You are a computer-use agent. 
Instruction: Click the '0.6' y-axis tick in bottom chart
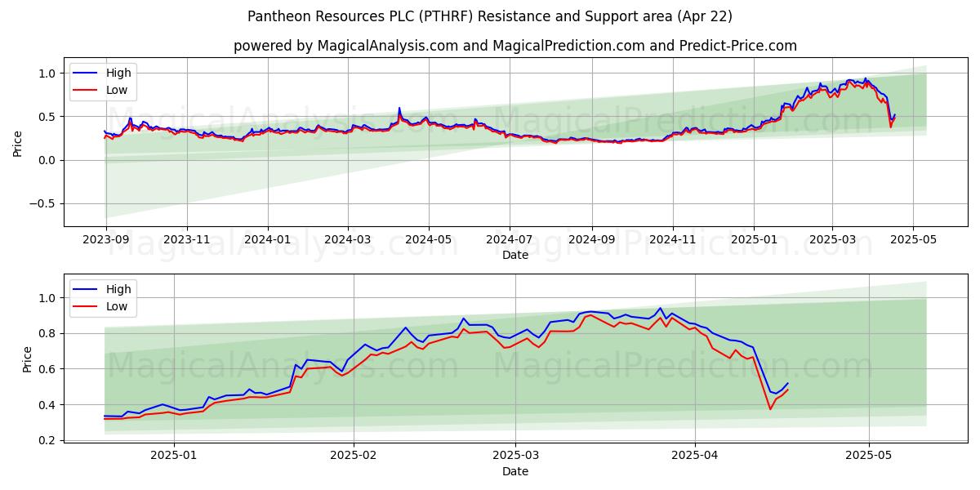coord(48,369)
